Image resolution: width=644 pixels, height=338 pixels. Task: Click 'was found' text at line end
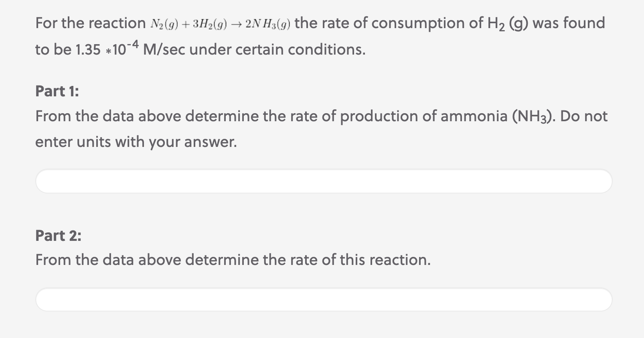point(569,23)
